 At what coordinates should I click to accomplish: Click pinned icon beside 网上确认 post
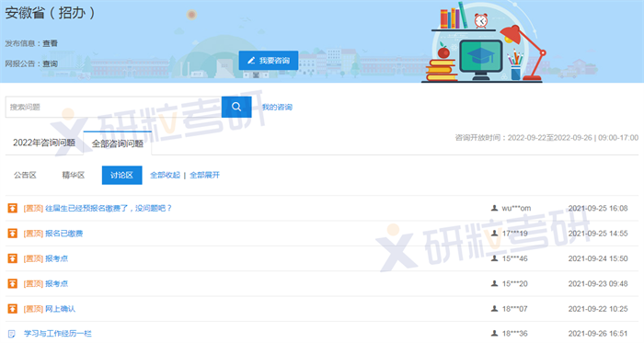(13, 309)
